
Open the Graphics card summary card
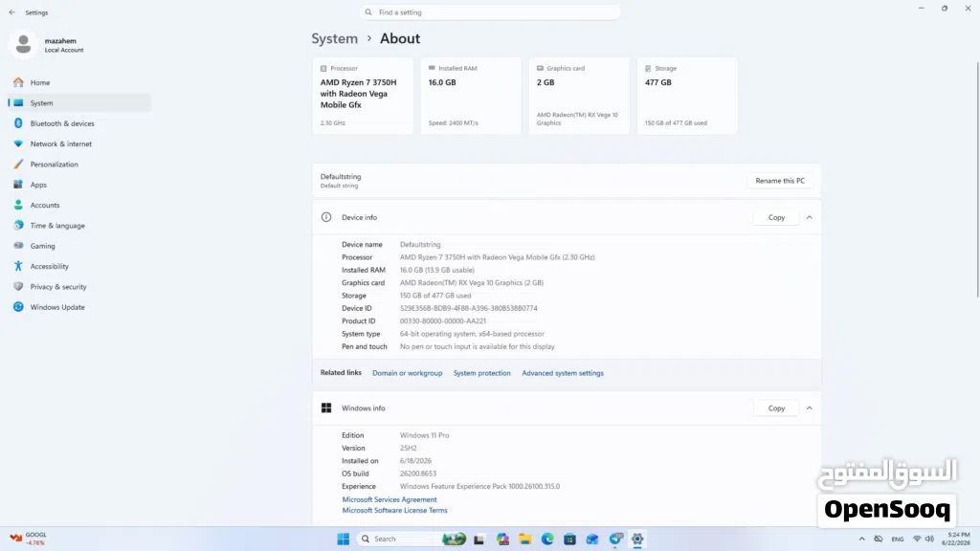pos(579,96)
